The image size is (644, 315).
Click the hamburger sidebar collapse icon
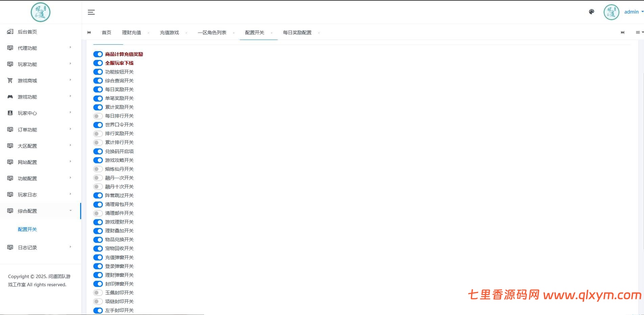(91, 12)
